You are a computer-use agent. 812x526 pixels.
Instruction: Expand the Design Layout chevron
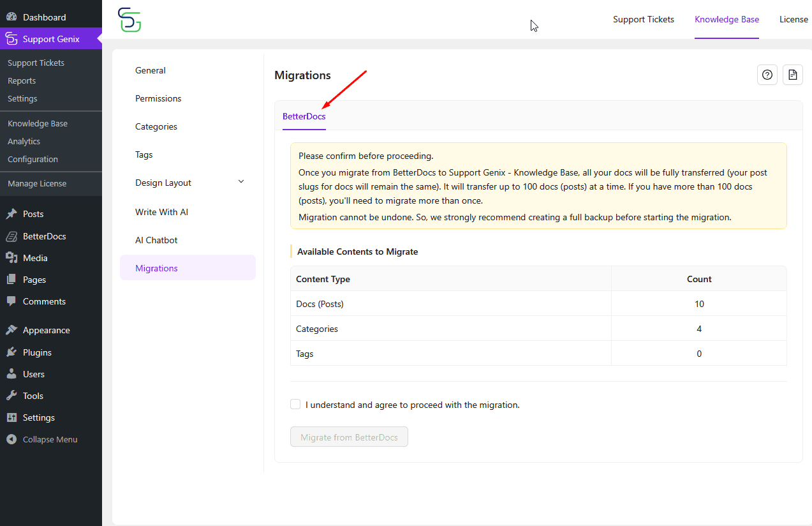click(241, 182)
